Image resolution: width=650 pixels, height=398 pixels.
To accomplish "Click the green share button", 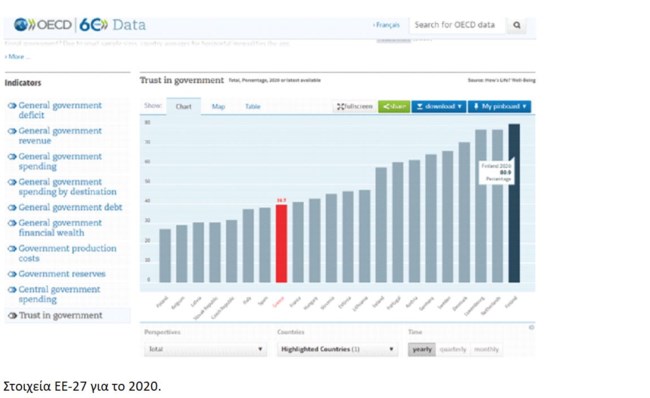I will coord(394,107).
